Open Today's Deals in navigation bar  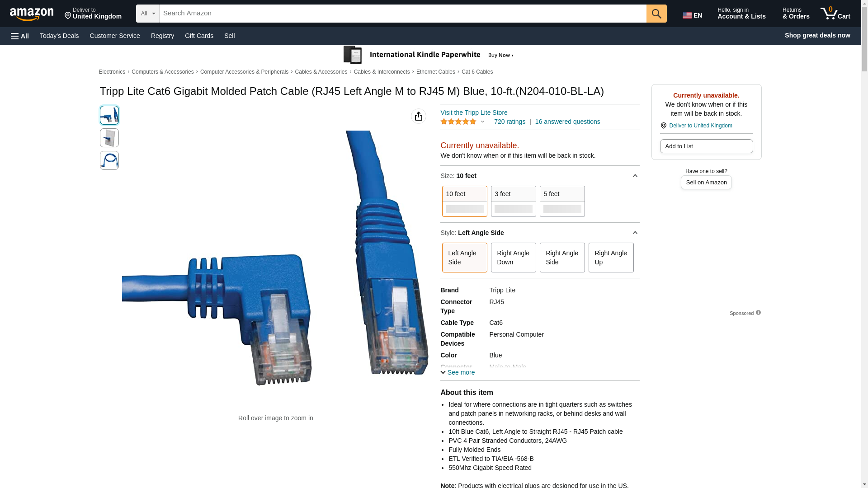point(59,36)
